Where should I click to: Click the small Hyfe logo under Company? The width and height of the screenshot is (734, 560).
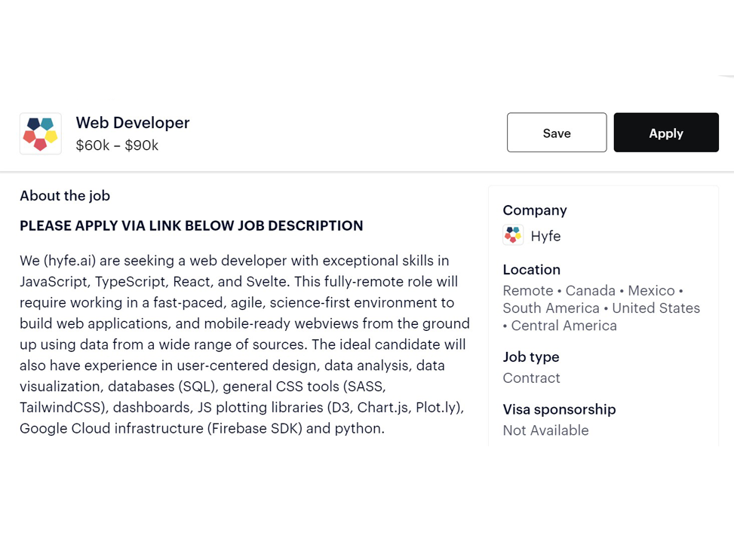[x=513, y=235]
